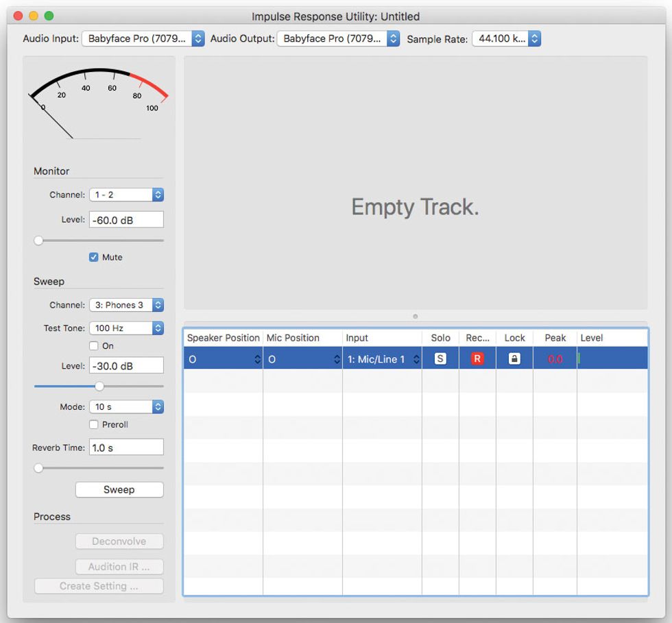Open the Audio Input dropdown
672x623 pixels.
pos(143,39)
